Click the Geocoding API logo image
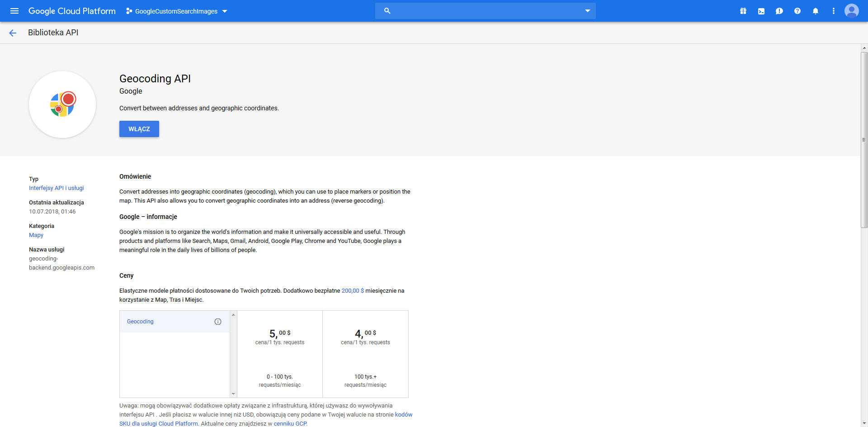The height and width of the screenshot is (427, 868). pos(62,104)
